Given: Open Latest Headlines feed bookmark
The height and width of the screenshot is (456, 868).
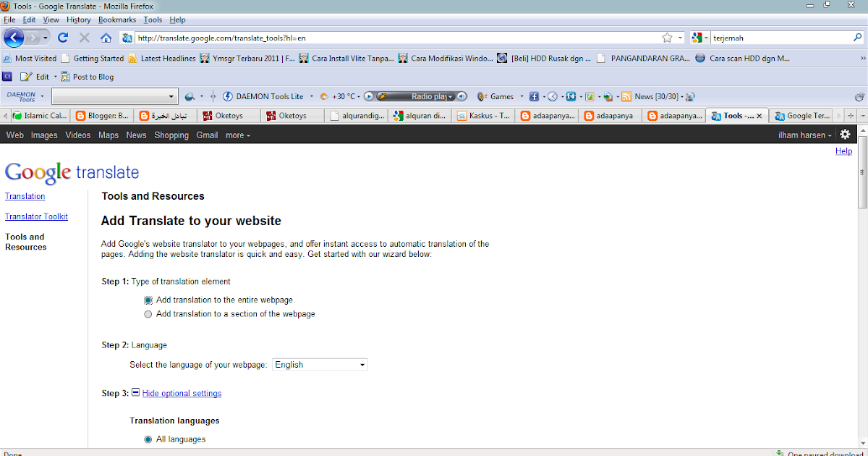Looking at the screenshot, I should pyautogui.click(x=161, y=59).
